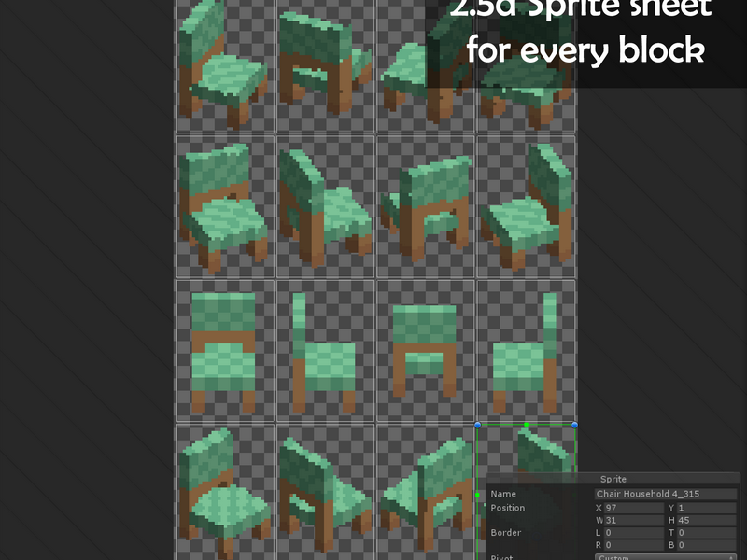Click the Border T field
Image resolution: width=747 pixels, height=560 pixels.
click(x=707, y=532)
